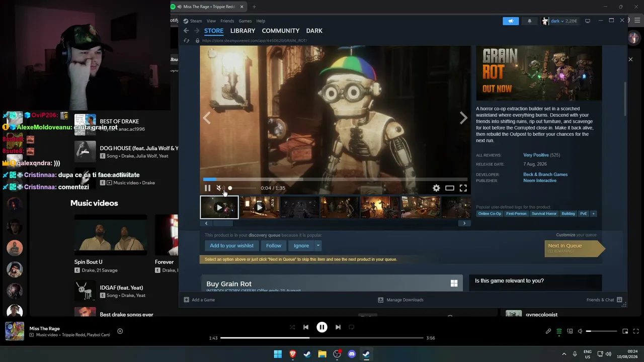Viewport: 644px width, 362px height.
Task: Select the second trailer thumbnail
Action: (259, 207)
